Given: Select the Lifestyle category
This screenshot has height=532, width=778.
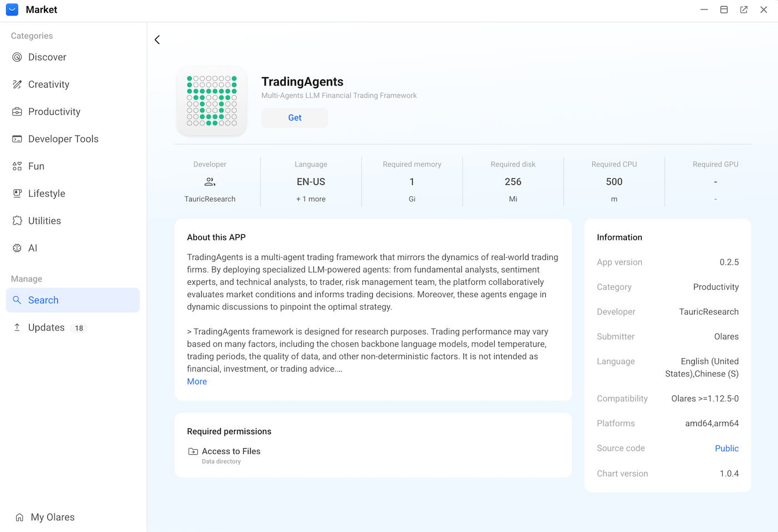Looking at the screenshot, I should pos(73,193).
